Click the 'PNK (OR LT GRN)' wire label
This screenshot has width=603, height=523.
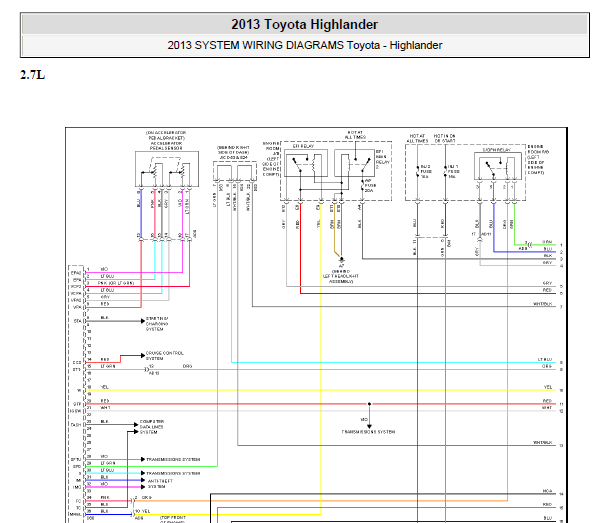[x=116, y=283]
